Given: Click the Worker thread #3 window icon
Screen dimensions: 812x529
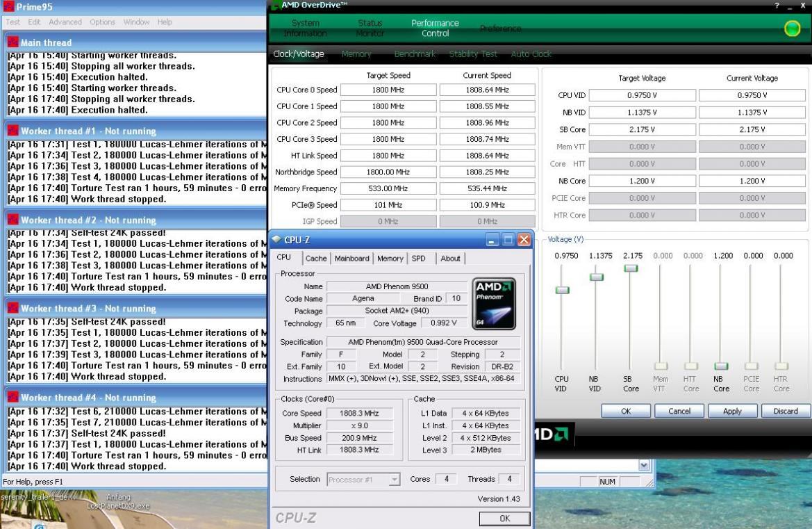Looking at the screenshot, I should coord(13,308).
